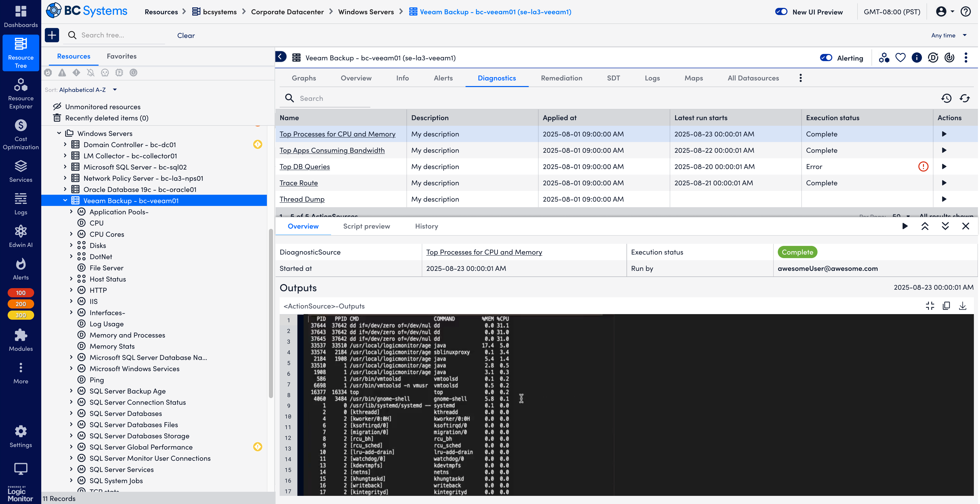Add to favorites with the heart icon
Image resolution: width=980 pixels, height=504 pixels.
click(x=900, y=58)
